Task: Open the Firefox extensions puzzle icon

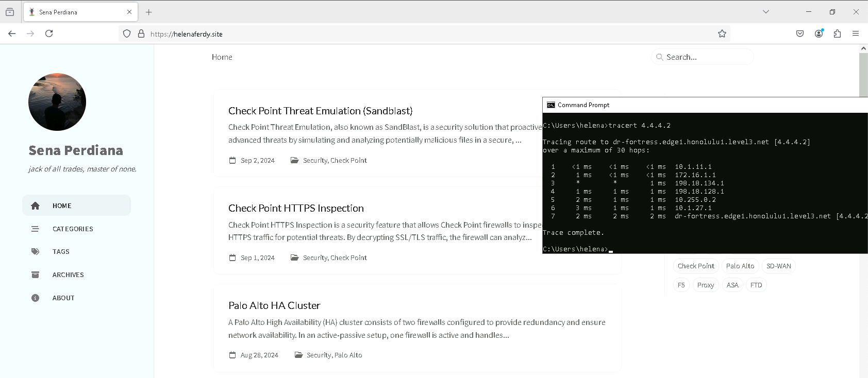Action: tap(837, 33)
